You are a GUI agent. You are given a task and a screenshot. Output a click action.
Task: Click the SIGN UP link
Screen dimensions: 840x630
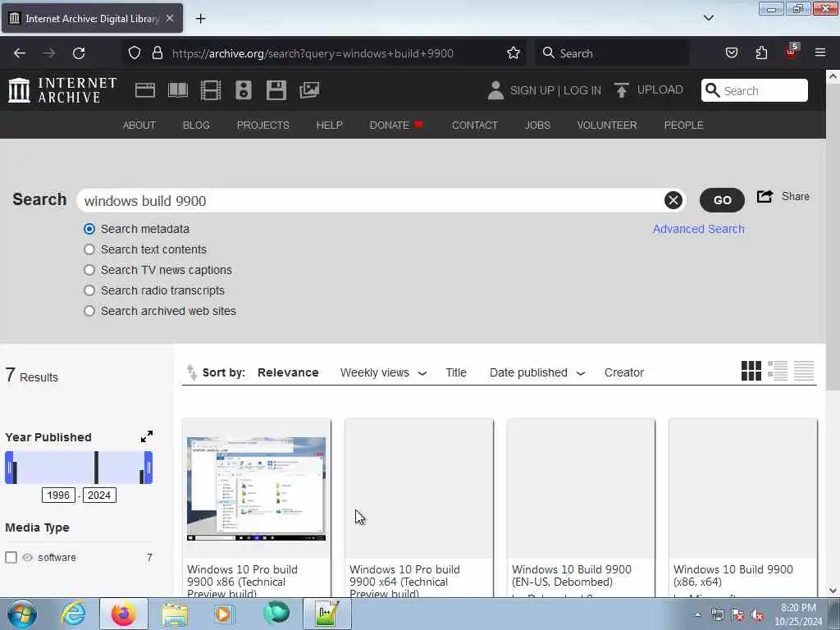tap(532, 90)
